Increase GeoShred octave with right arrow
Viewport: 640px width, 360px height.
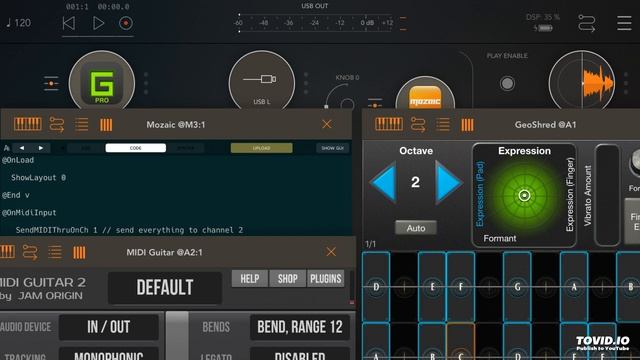(448, 182)
